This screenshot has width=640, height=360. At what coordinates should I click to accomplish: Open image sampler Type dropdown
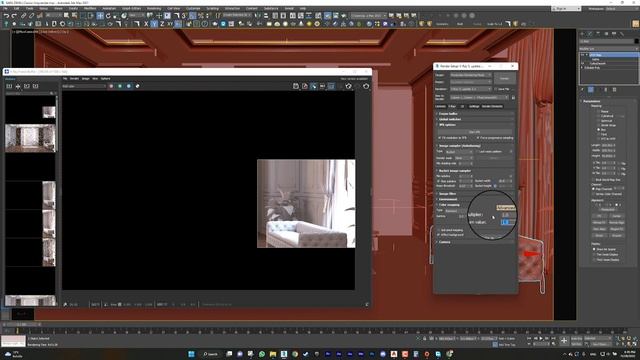point(459,152)
